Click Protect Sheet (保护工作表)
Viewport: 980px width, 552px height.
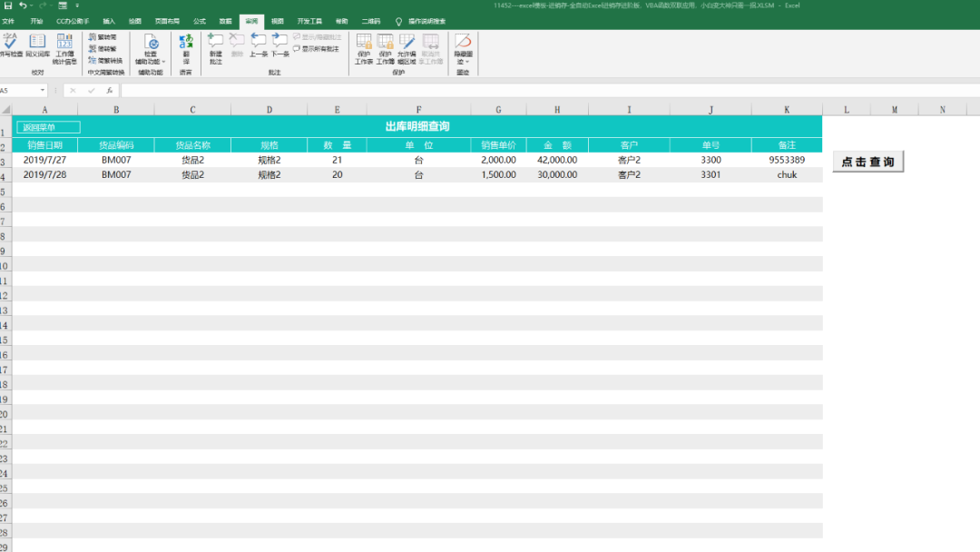[x=364, y=49]
